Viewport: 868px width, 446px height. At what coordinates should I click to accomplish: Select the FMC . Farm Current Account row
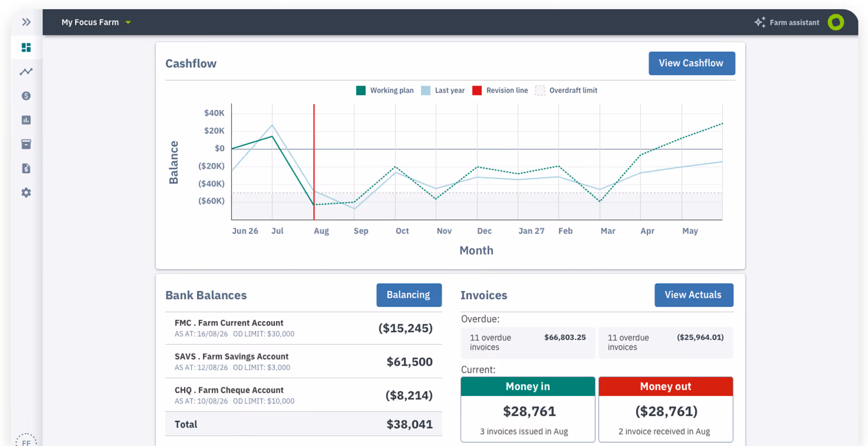click(x=304, y=328)
